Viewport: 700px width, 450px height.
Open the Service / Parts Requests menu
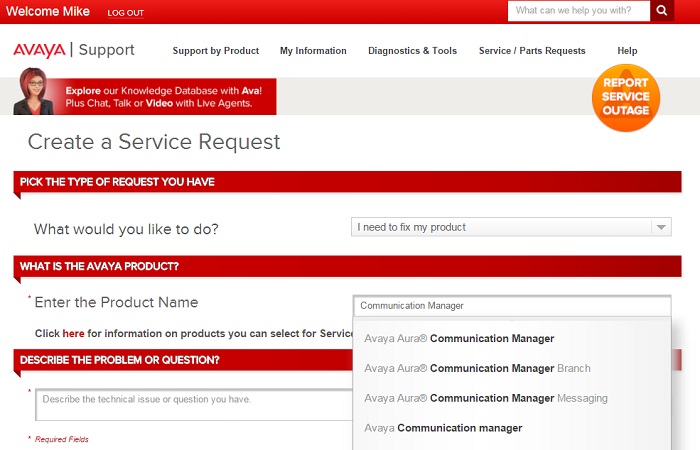point(532,51)
